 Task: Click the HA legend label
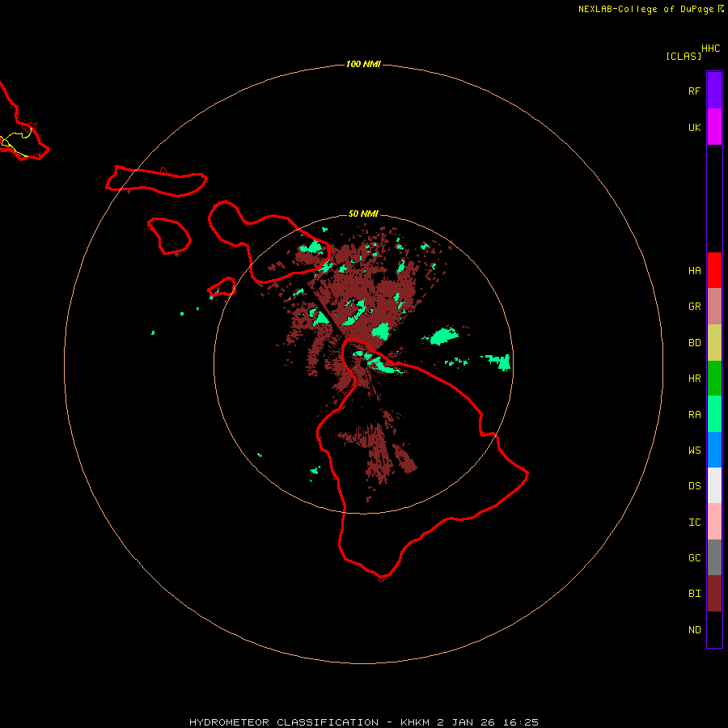pos(694,270)
